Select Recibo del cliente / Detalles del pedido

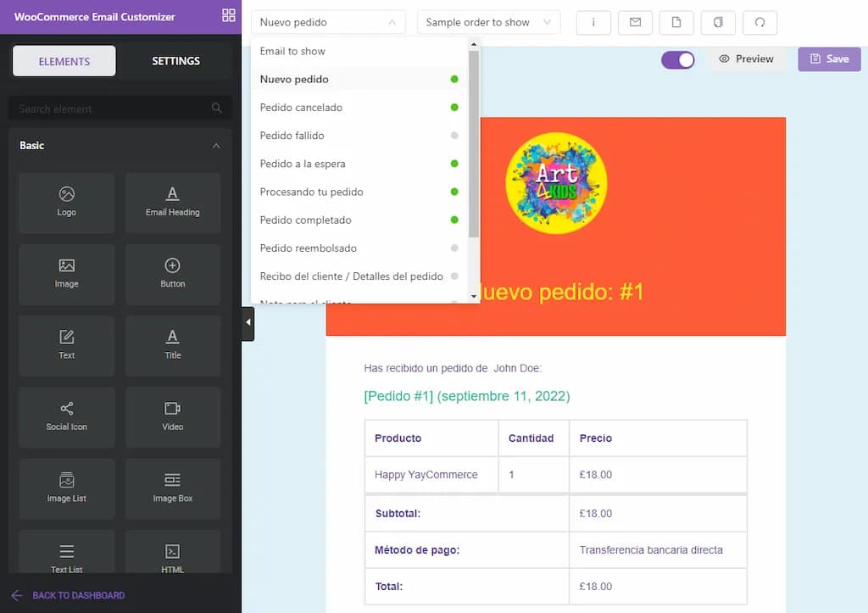tap(359, 276)
